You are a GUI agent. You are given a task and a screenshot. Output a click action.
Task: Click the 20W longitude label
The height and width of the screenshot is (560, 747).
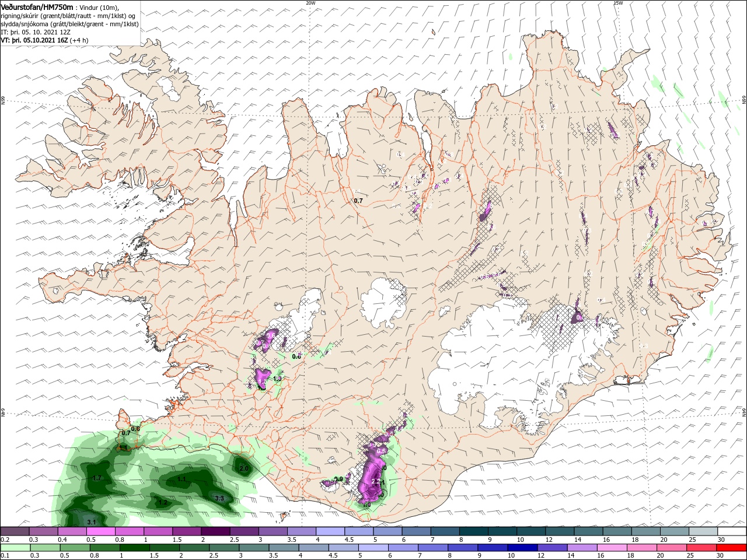[x=310, y=3]
